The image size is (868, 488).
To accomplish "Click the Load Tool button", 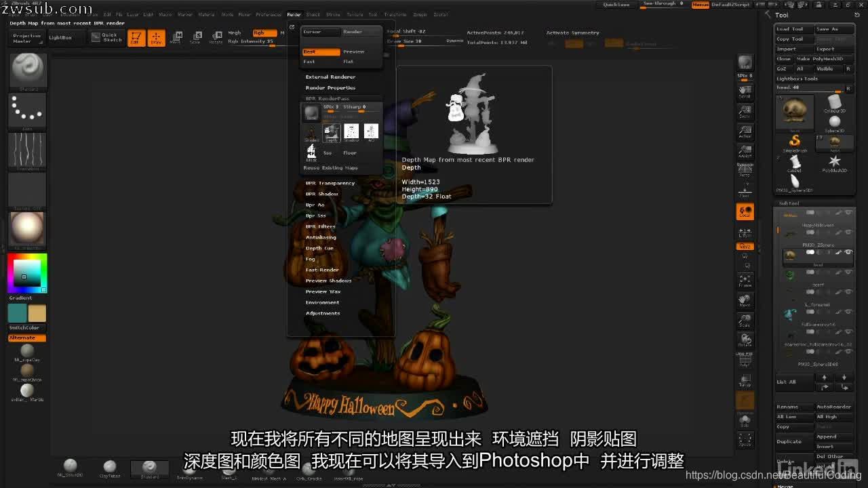I will [794, 29].
